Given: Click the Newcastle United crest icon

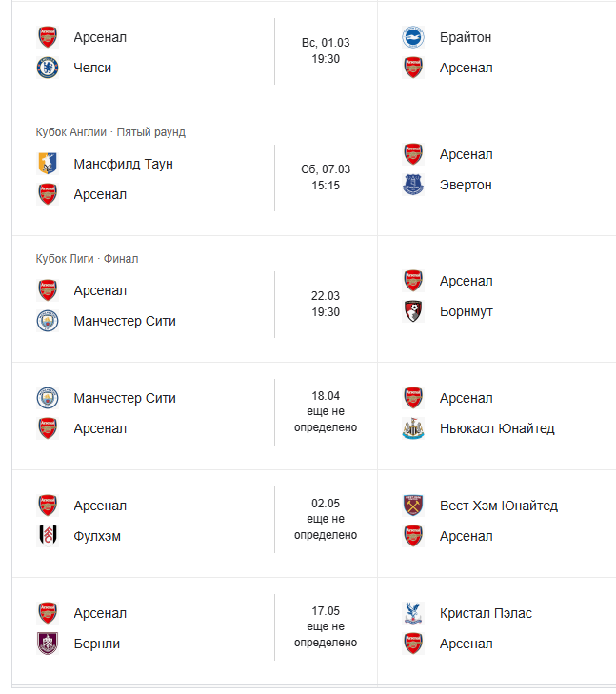Looking at the screenshot, I should coord(412,428).
